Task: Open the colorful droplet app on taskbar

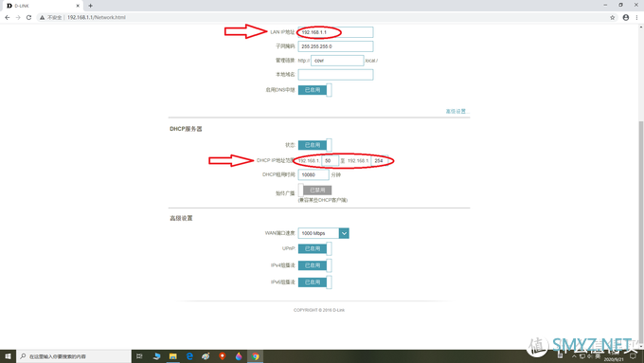Action: click(x=239, y=356)
